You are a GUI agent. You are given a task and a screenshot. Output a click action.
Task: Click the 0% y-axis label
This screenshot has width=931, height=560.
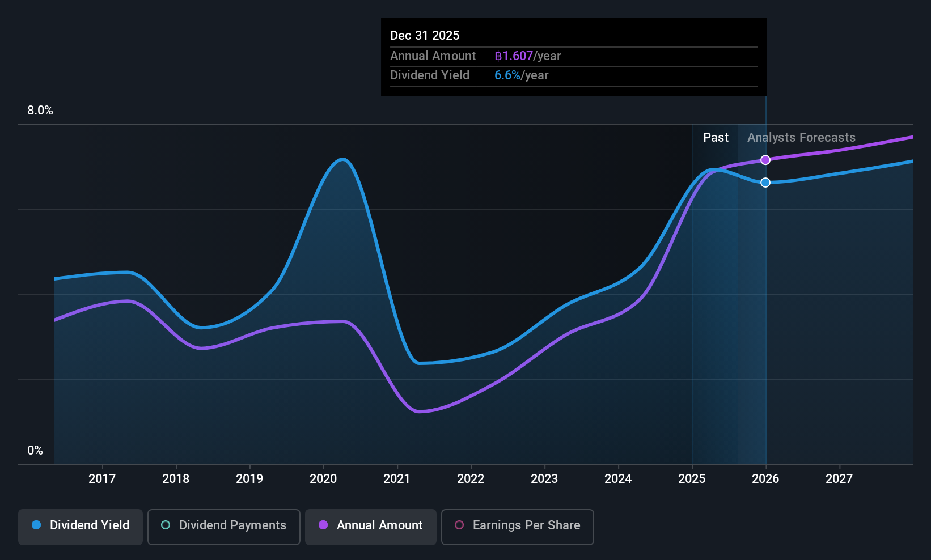35,451
